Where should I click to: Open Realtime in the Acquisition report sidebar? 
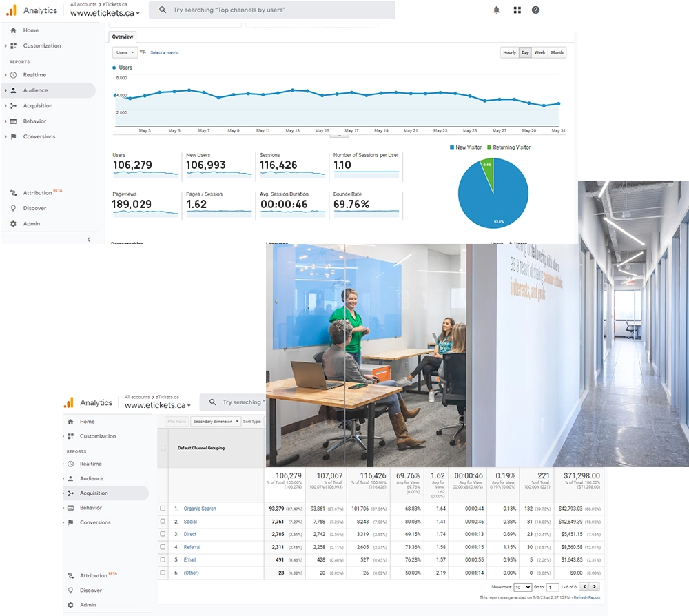90,464
